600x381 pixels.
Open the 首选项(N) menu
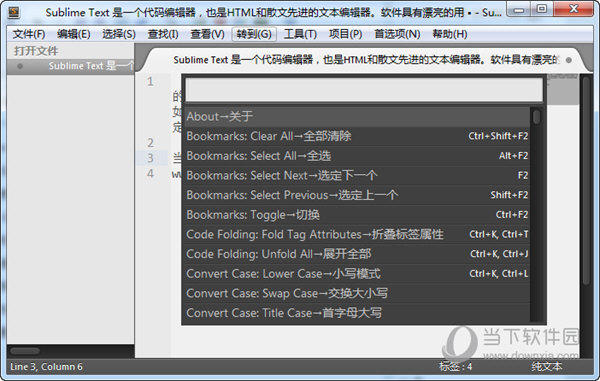(397, 34)
